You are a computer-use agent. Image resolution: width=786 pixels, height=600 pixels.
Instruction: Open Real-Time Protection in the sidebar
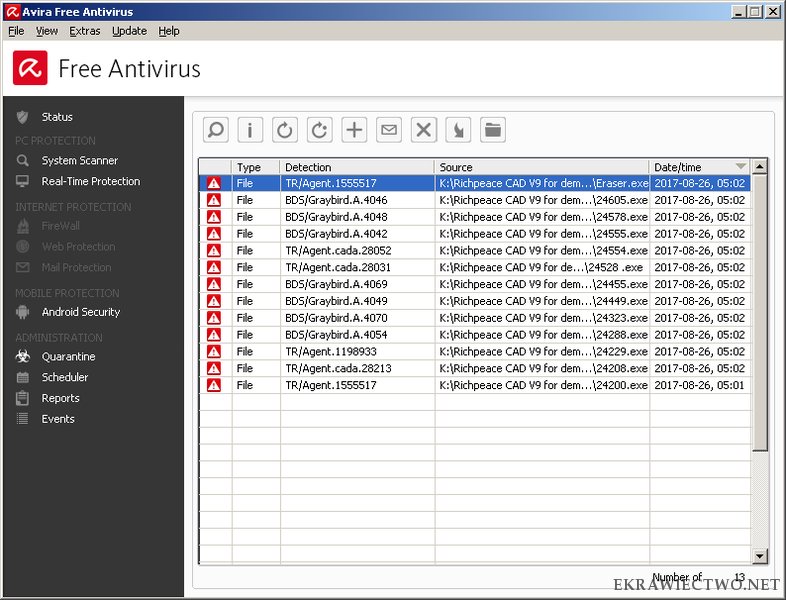(x=90, y=181)
